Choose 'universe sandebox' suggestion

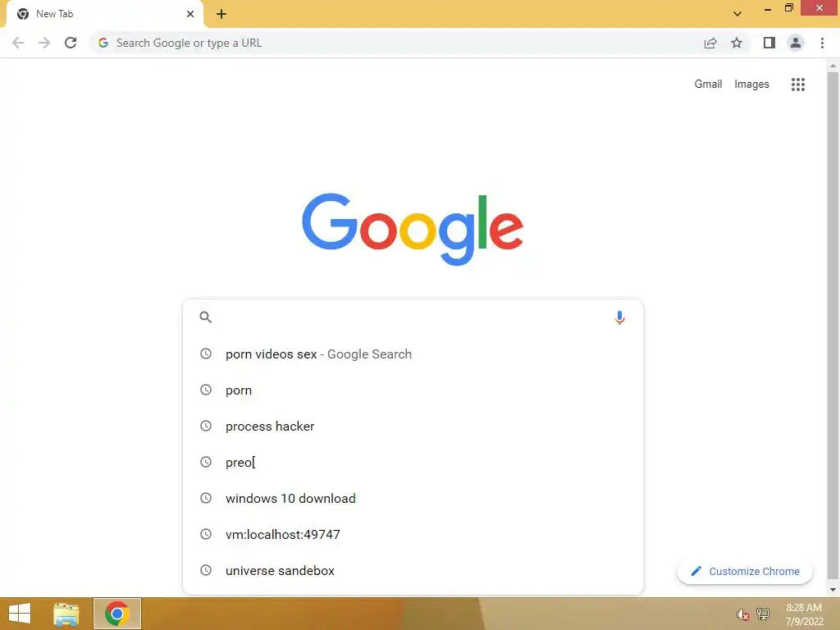coord(413,571)
